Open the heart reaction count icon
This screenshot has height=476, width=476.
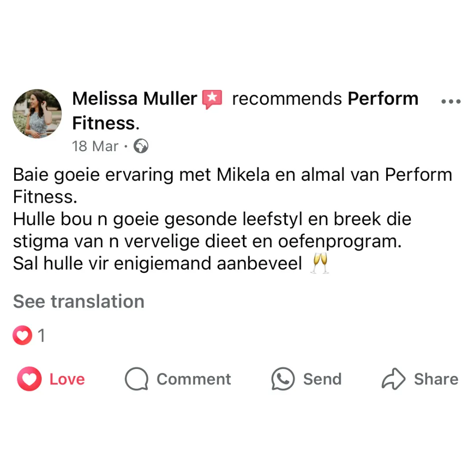tap(22, 335)
